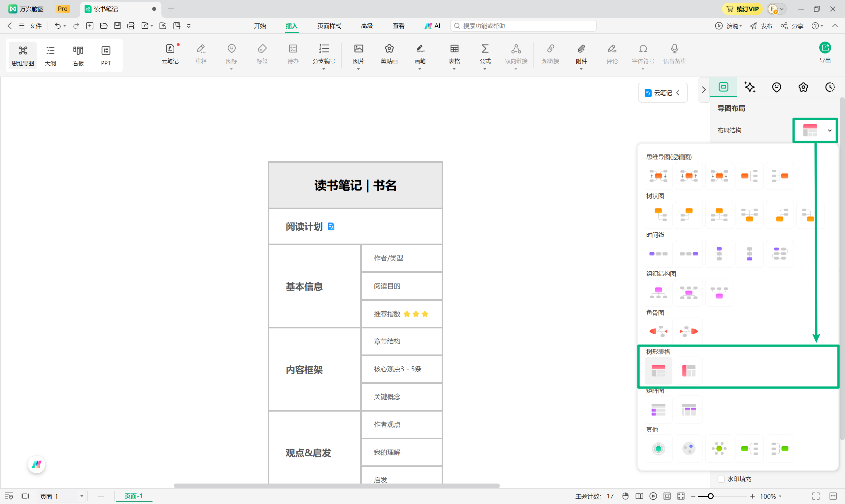Switch to Mind Map view (思维导图)
This screenshot has width=845, height=504.
click(22, 56)
